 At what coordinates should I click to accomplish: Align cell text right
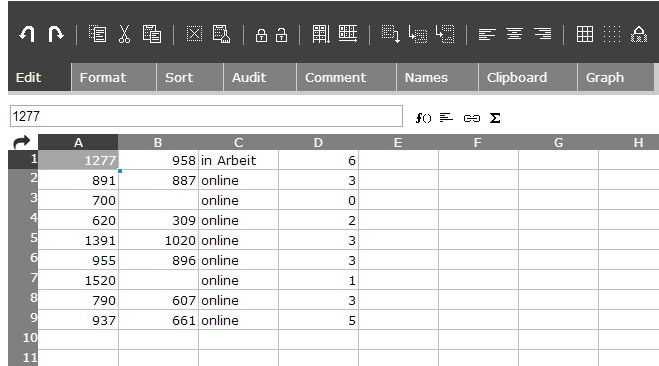(542, 34)
